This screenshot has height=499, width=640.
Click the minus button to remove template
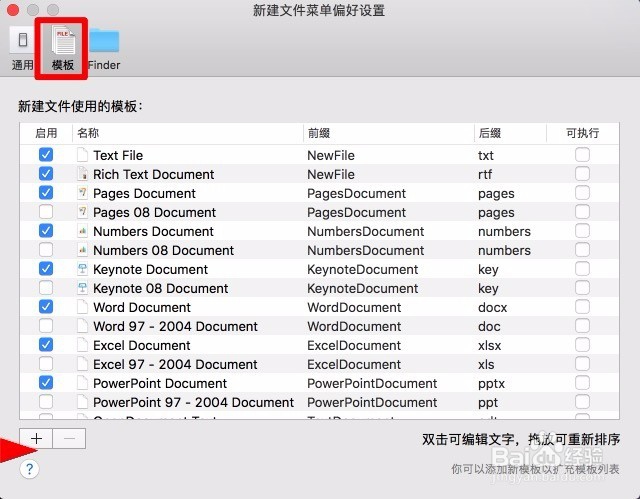pyautogui.click(x=69, y=439)
